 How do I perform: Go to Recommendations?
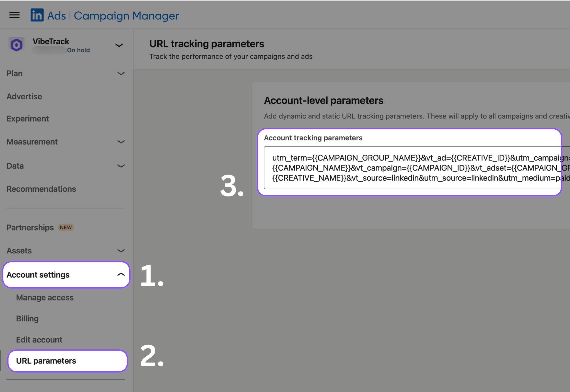point(41,189)
